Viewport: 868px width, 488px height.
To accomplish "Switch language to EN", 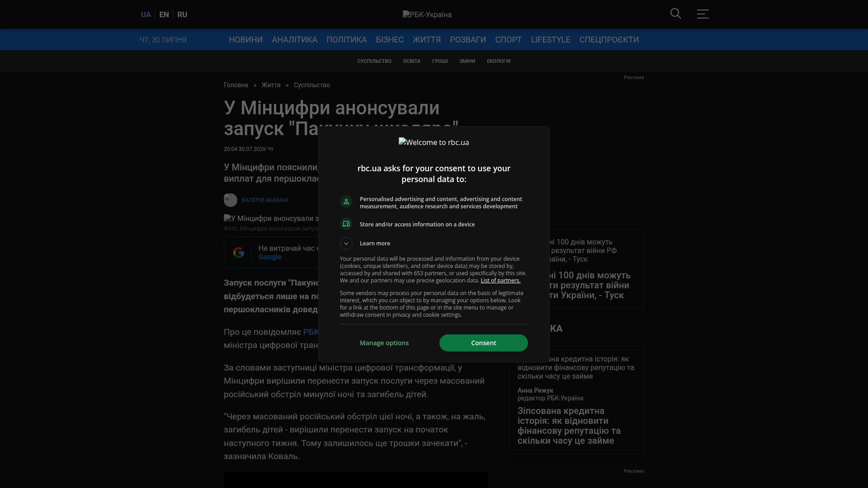I will pos(164,14).
